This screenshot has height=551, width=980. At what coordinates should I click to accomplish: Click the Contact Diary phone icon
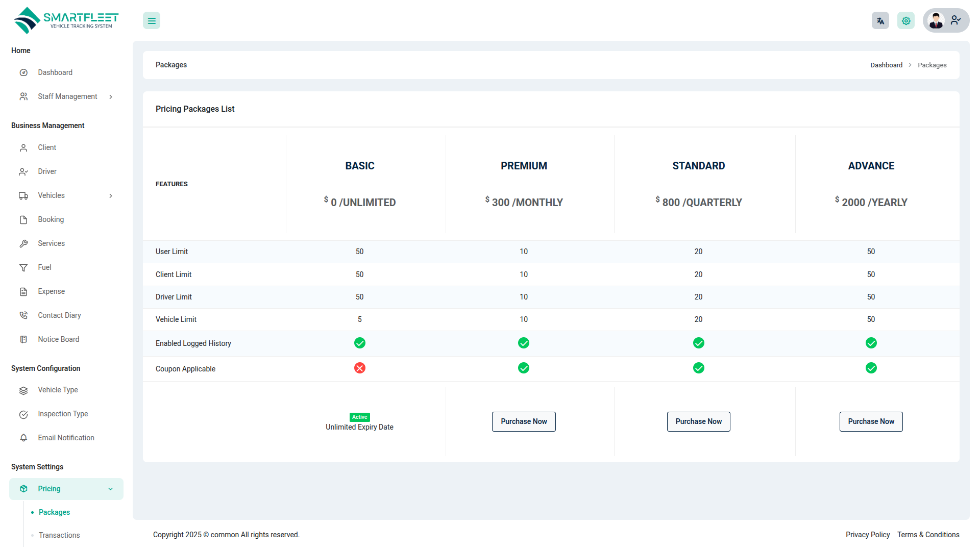coord(23,315)
